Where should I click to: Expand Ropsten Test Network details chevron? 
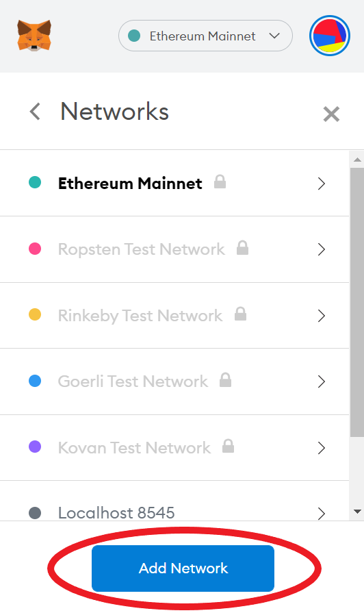click(322, 249)
